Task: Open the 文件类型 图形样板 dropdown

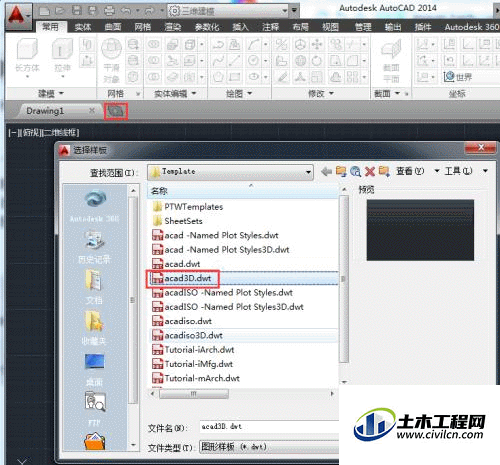Action: [x=269, y=447]
